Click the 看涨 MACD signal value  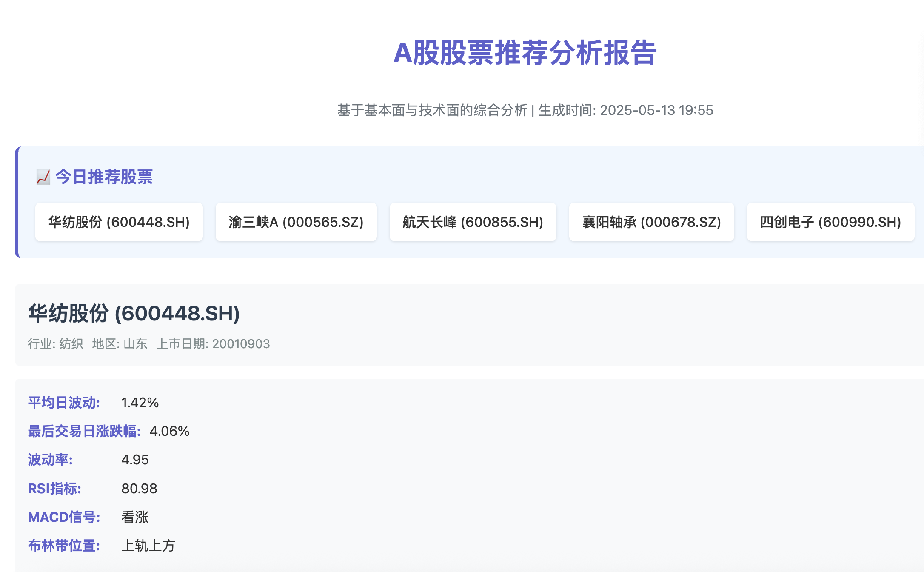(x=135, y=517)
